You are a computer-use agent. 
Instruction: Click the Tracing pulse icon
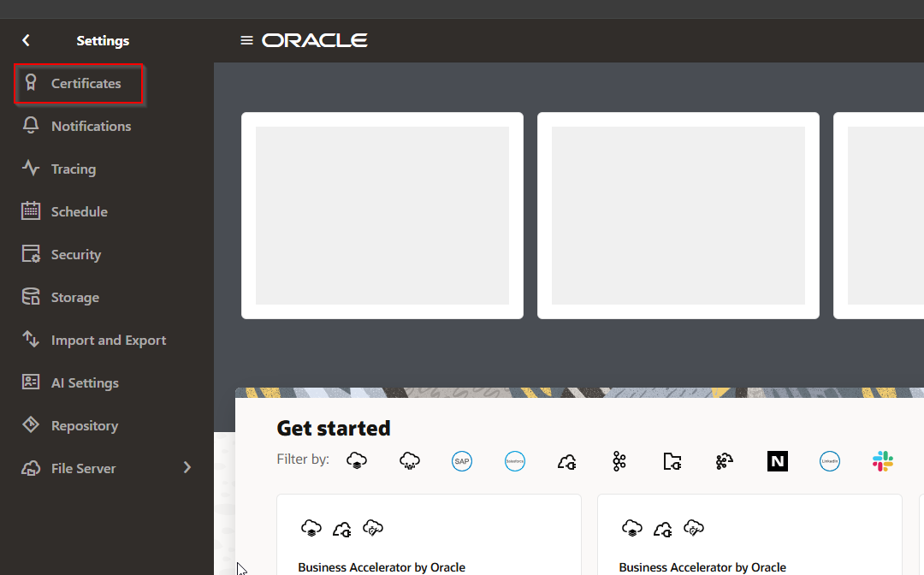(31, 169)
